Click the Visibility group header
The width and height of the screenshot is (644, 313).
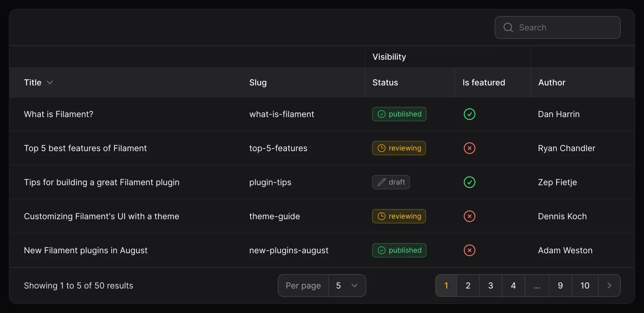click(x=389, y=57)
